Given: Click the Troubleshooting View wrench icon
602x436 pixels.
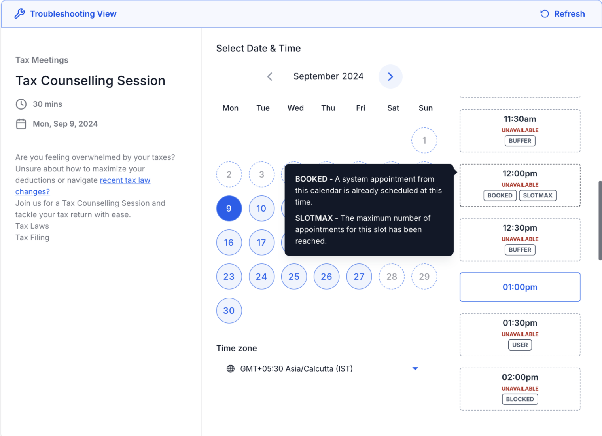Looking at the screenshot, I should click(20, 14).
